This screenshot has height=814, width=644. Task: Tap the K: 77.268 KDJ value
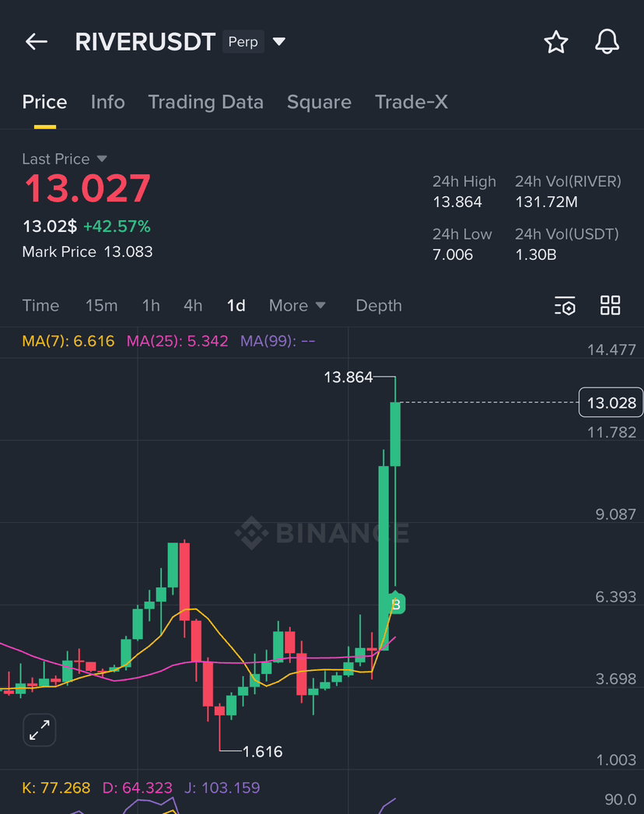(56, 788)
